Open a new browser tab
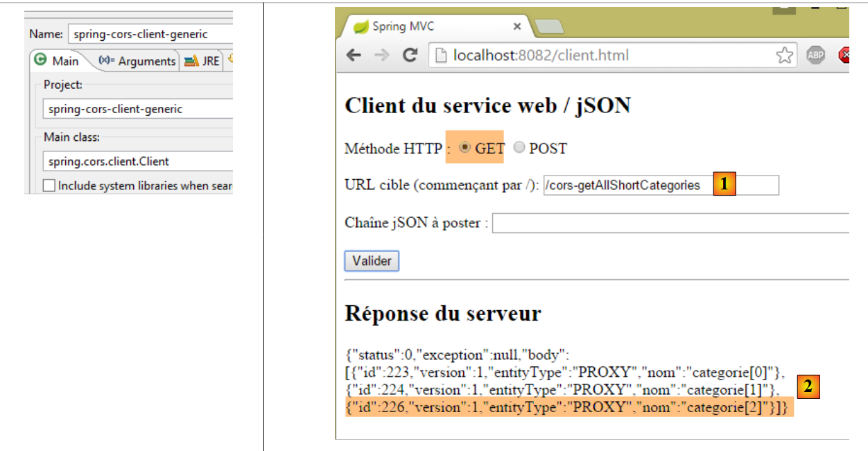This screenshot has height=451, width=868. 549,27
